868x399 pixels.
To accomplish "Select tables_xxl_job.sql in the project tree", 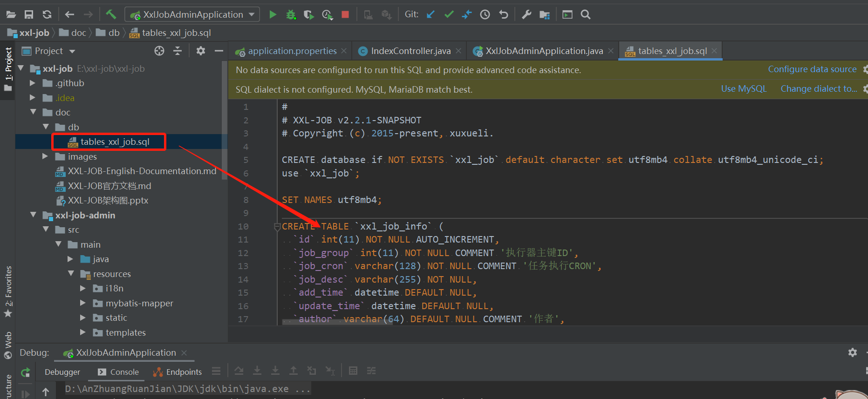I will tap(115, 142).
